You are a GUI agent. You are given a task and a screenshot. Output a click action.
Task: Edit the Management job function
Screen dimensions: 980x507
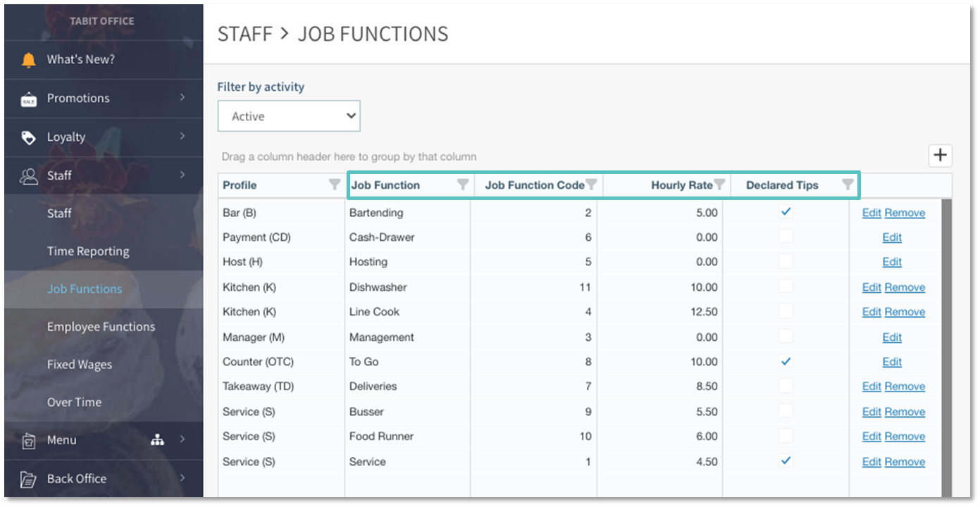click(x=892, y=337)
